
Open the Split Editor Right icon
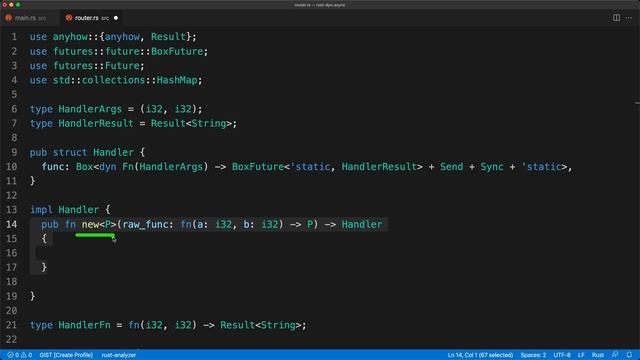616,18
